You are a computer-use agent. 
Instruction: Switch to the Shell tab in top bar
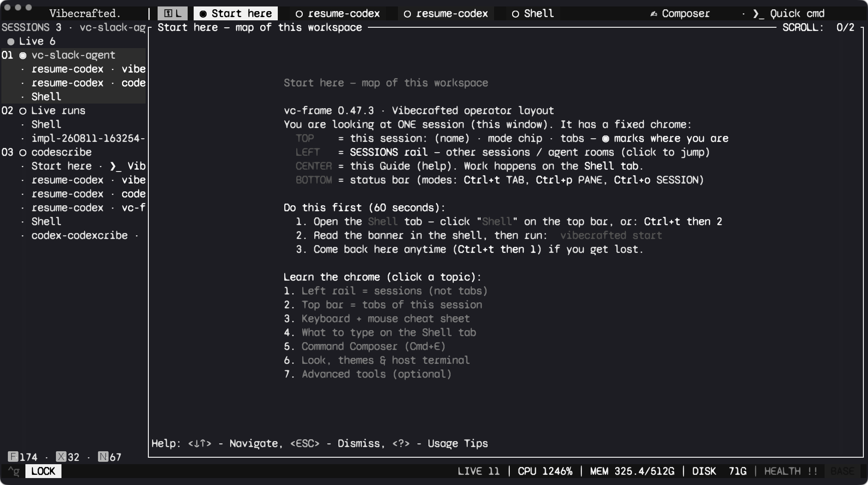(533, 13)
